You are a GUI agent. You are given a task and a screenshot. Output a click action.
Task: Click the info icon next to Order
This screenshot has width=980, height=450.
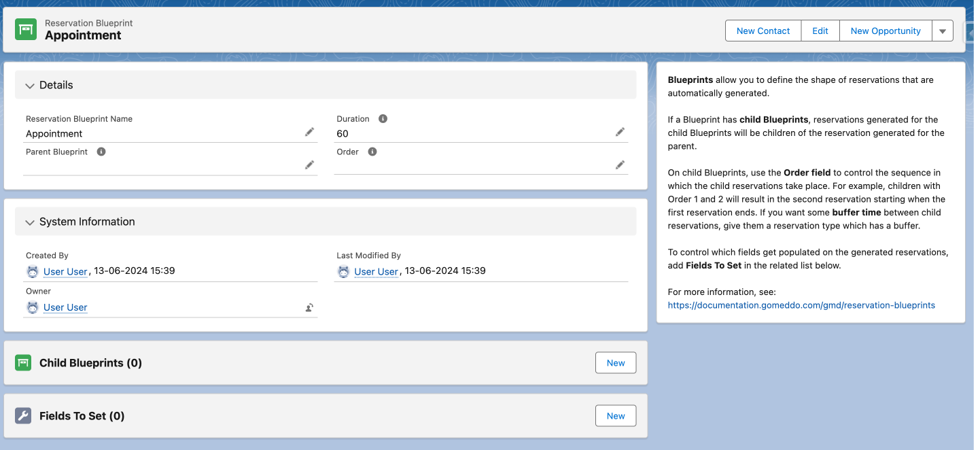(x=372, y=152)
